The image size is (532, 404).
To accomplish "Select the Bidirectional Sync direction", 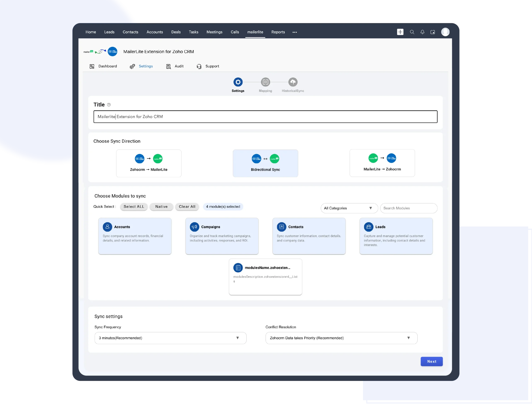I will [x=265, y=163].
